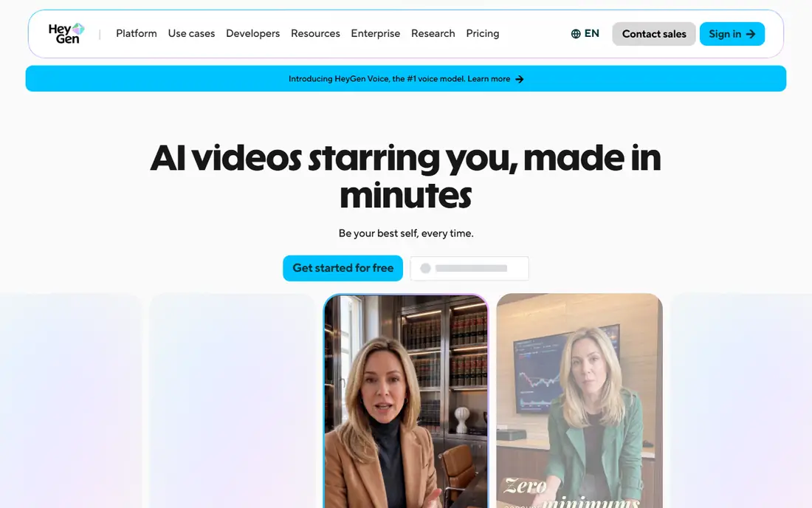Go to the Enterprise page
The height and width of the screenshot is (508, 812).
(376, 34)
